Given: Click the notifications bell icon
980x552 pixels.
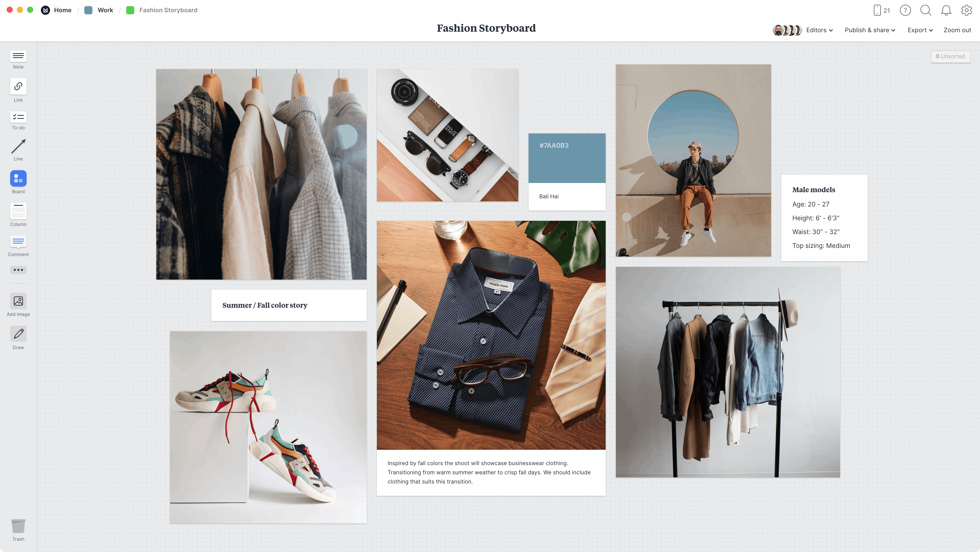Looking at the screenshot, I should 946,10.
